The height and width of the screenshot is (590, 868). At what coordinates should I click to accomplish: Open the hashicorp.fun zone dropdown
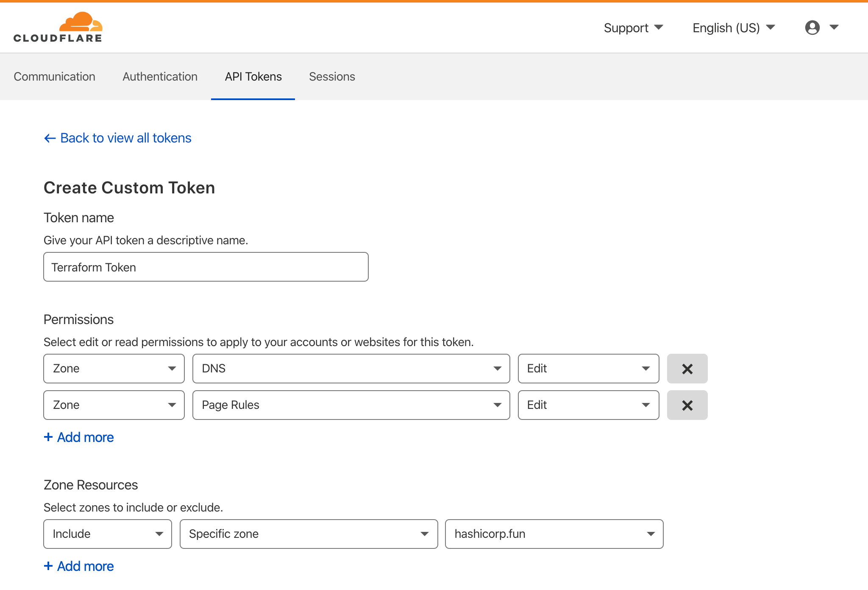[x=554, y=534]
